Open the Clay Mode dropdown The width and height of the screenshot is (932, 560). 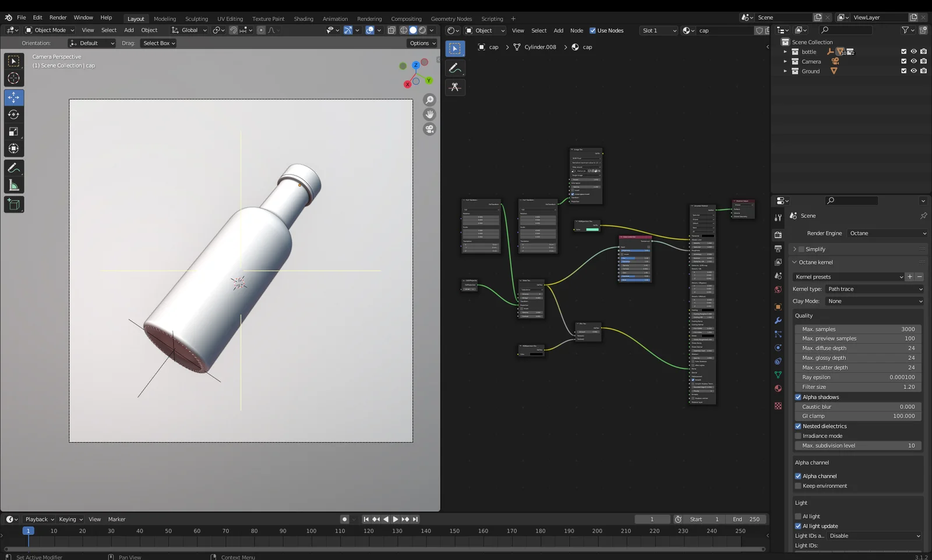click(x=874, y=301)
